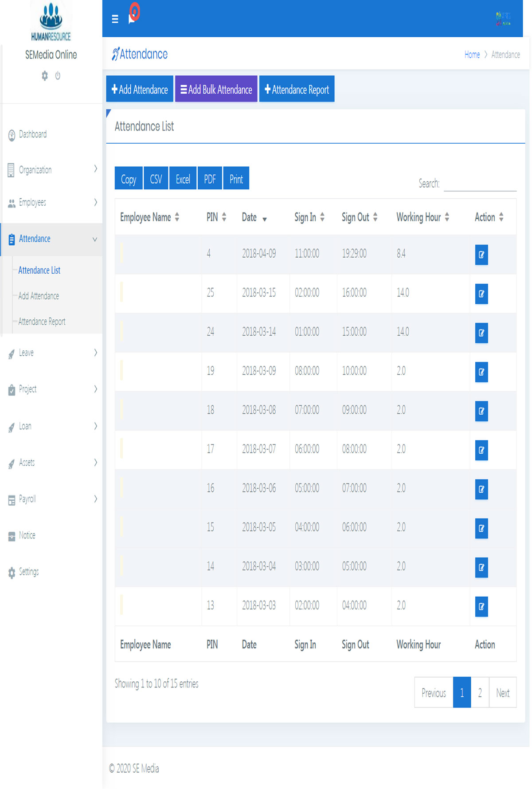The height and width of the screenshot is (790, 532).
Task: Export the attendance list as PDF
Action: coord(210,178)
